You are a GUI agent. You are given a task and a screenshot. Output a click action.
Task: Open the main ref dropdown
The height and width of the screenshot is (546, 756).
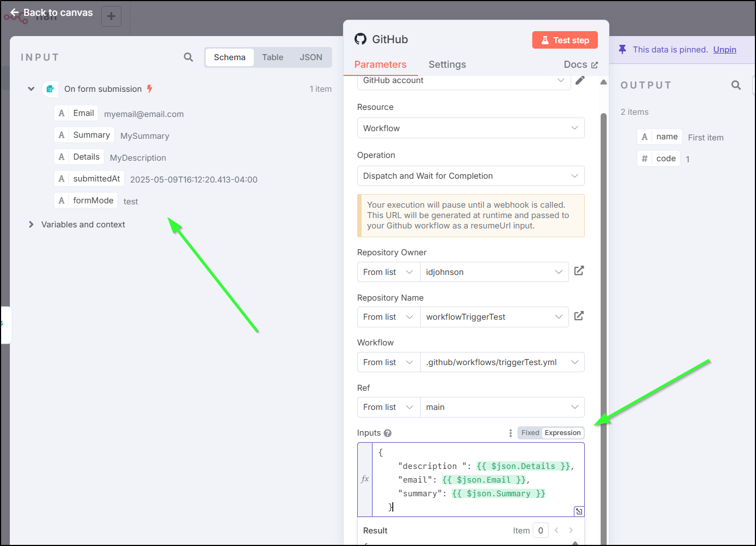502,407
